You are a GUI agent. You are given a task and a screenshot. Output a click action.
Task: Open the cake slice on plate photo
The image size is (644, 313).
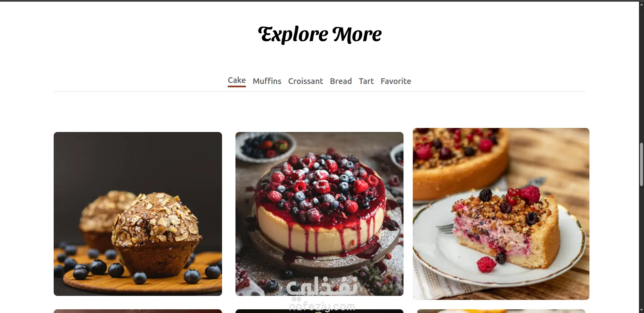tap(501, 214)
